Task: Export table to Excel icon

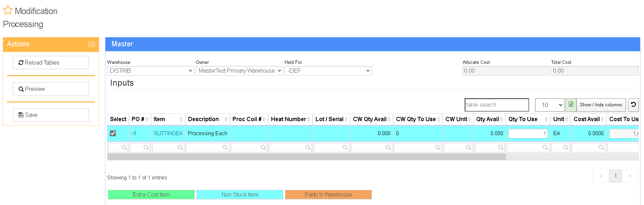Action: click(x=571, y=105)
